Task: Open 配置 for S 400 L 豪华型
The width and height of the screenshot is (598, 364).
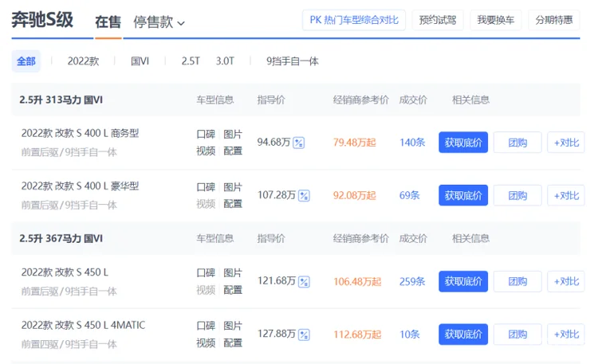Action: point(233,204)
